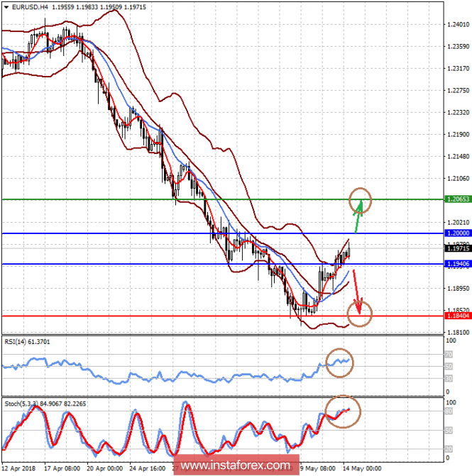
Task: Click the brown circle in the Stochastic panel
Action: [x=343, y=411]
